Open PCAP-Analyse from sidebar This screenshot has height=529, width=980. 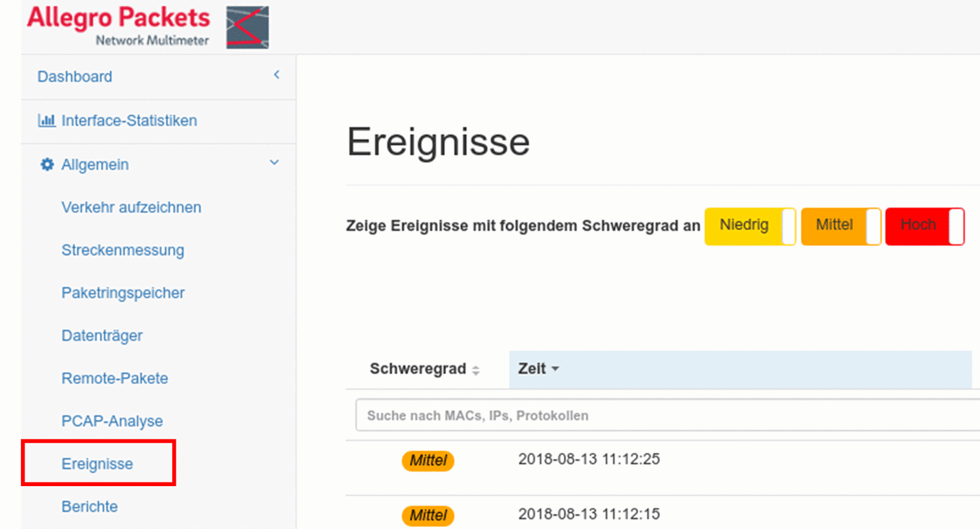pyautogui.click(x=112, y=421)
